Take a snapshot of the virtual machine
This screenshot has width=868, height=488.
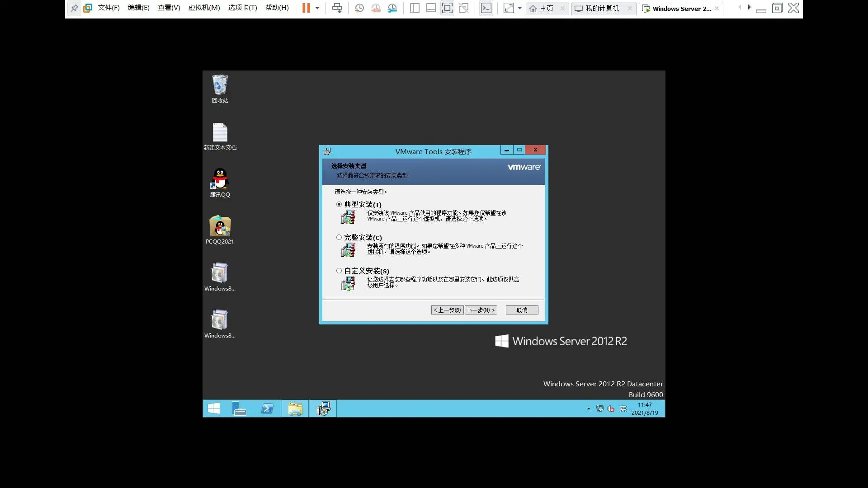(359, 8)
